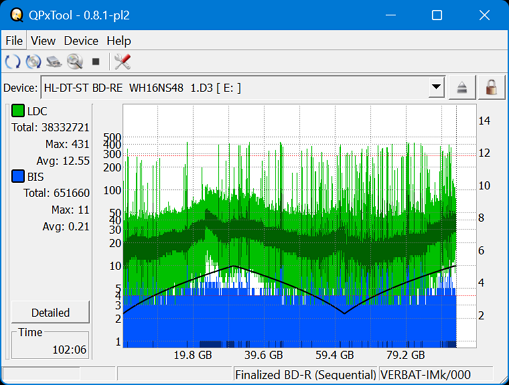Click the media info disc icon

(x=33, y=62)
